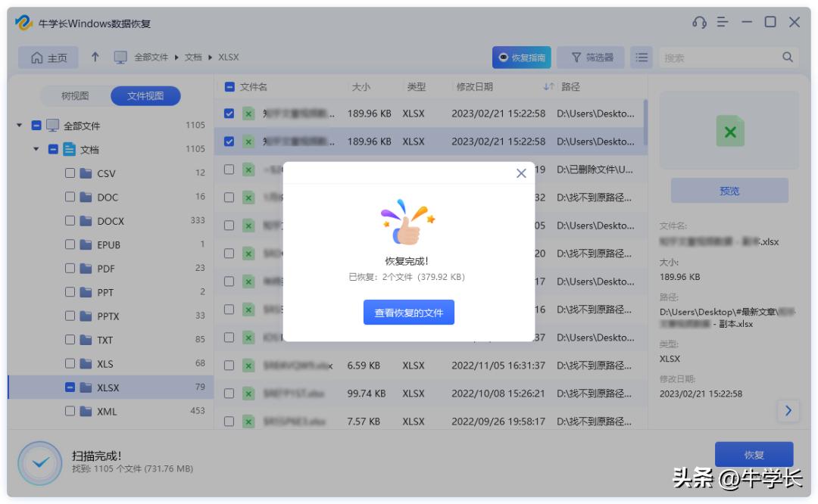Check the PPTX folder checkbox

tap(70, 316)
